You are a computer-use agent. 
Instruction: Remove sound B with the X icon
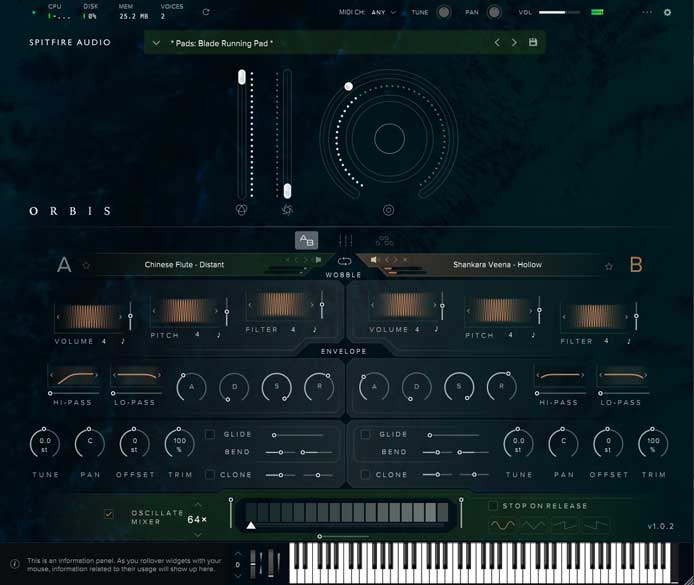(x=405, y=260)
